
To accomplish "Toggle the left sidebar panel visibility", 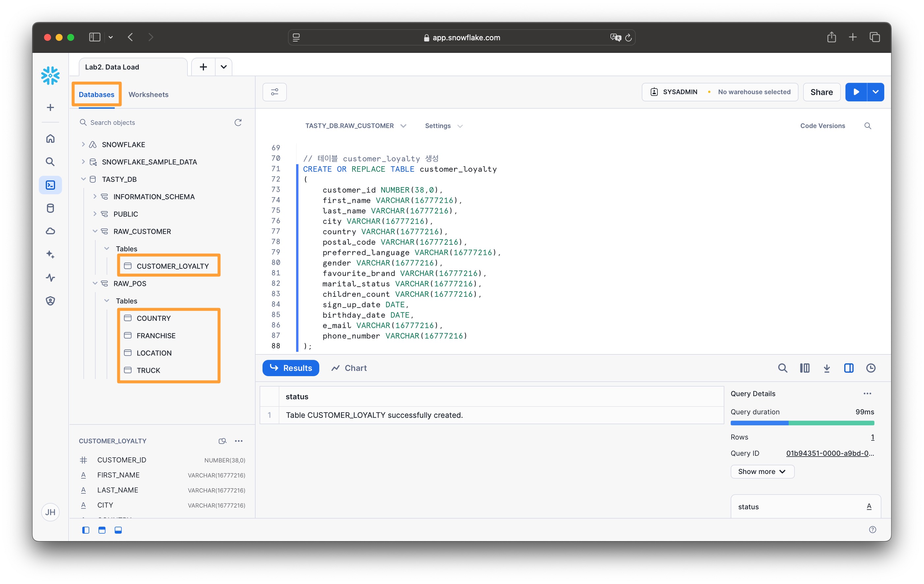I will [86, 530].
